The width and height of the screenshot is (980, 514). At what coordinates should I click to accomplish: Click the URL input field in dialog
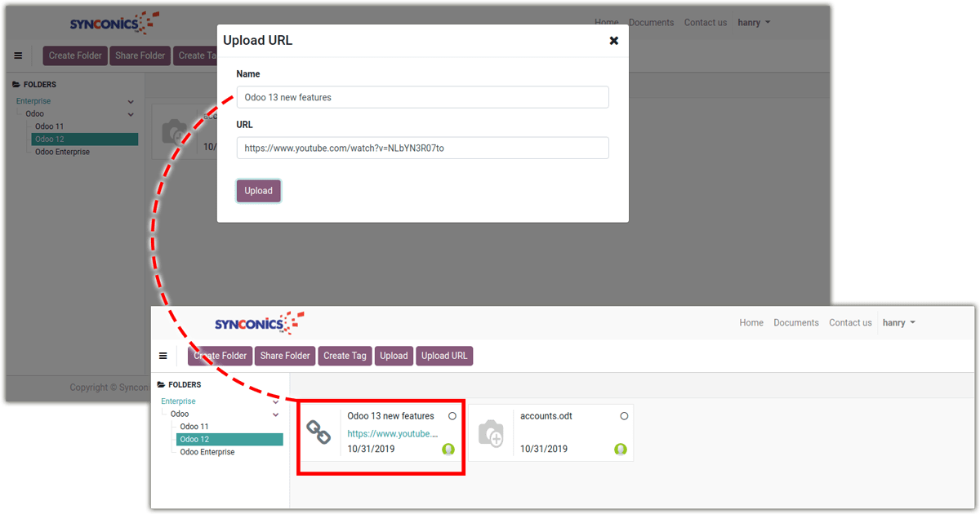click(422, 148)
